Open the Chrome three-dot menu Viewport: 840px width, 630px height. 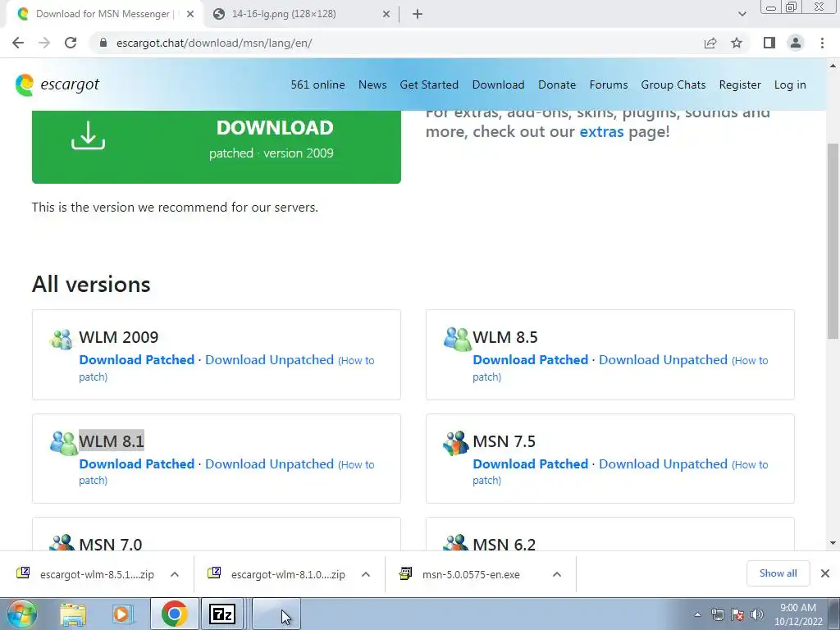pos(822,43)
